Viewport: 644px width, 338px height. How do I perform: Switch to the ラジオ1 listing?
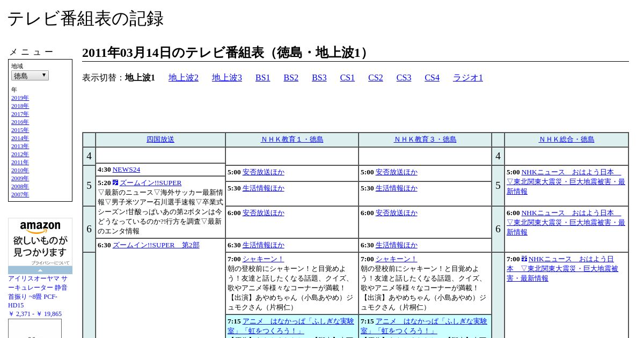point(468,78)
